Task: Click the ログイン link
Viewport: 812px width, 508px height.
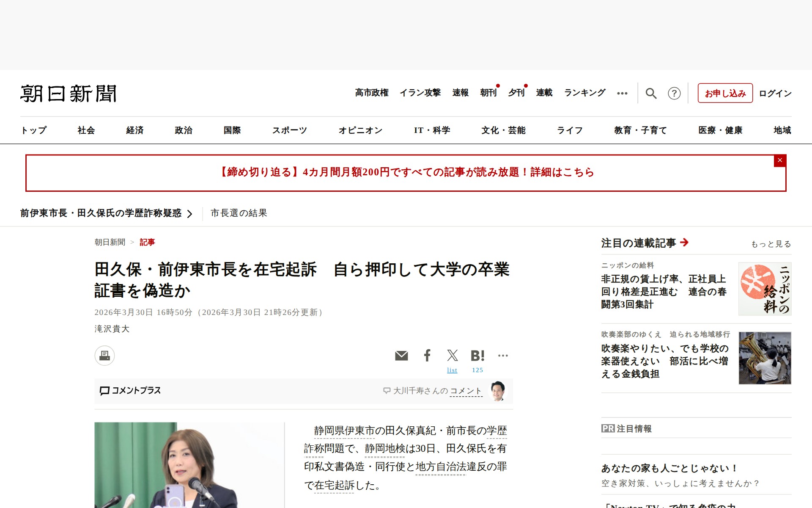Action: click(775, 93)
